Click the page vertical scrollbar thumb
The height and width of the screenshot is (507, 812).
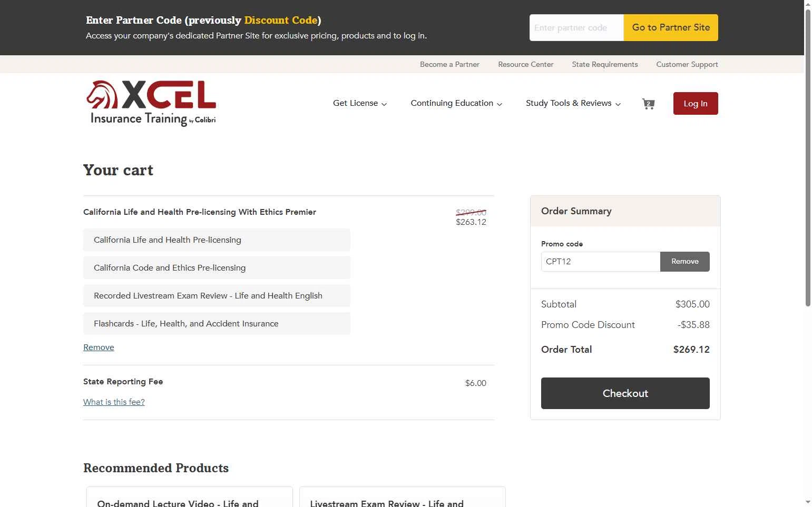click(x=808, y=158)
